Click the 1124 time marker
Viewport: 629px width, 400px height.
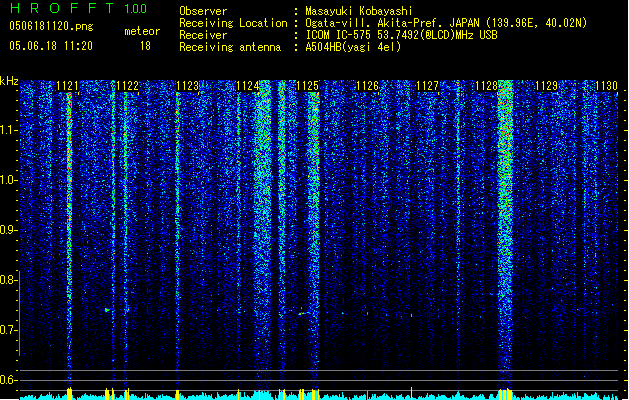[x=248, y=86]
